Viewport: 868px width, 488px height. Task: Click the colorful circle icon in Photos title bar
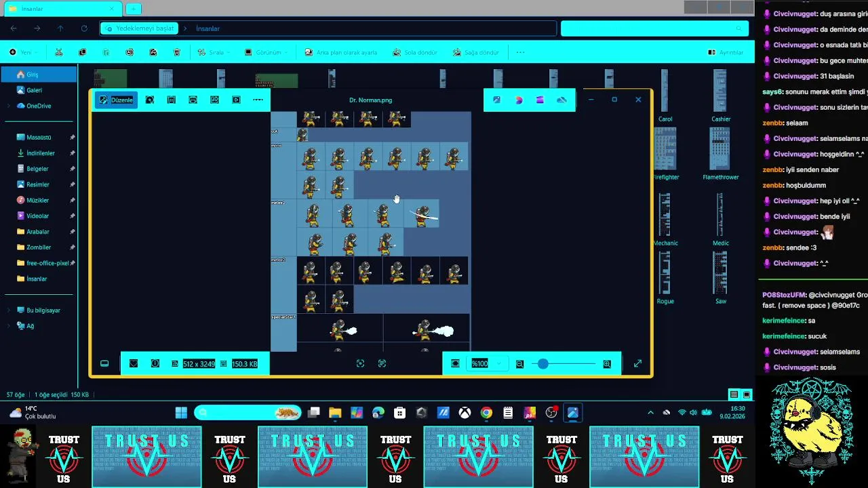point(519,100)
